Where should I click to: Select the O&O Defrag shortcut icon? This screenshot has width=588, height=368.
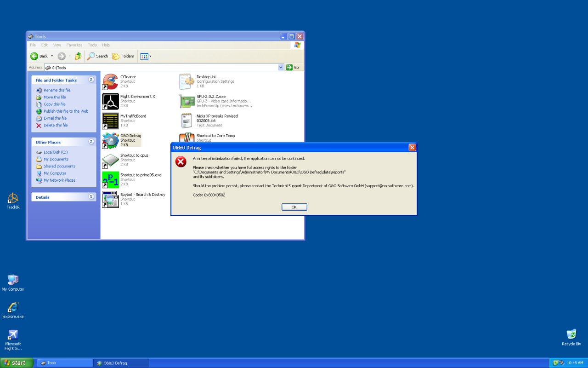pyautogui.click(x=110, y=140)
